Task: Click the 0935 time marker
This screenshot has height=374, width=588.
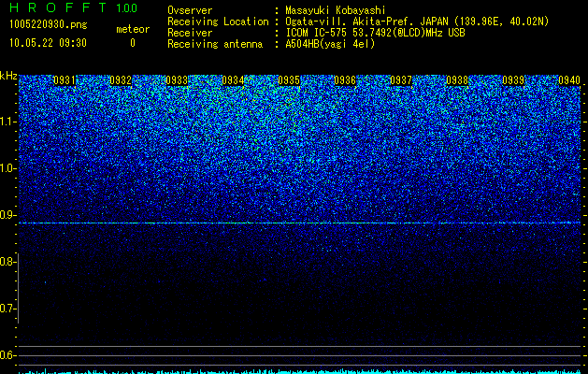Action: [289, 80]
